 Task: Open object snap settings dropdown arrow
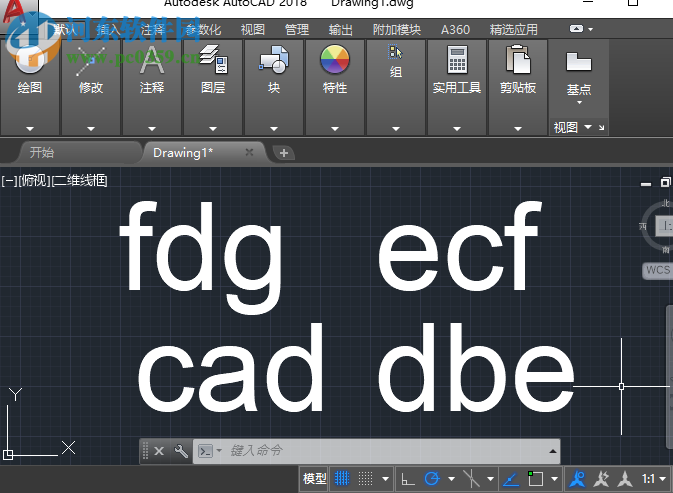coord(554,479)
